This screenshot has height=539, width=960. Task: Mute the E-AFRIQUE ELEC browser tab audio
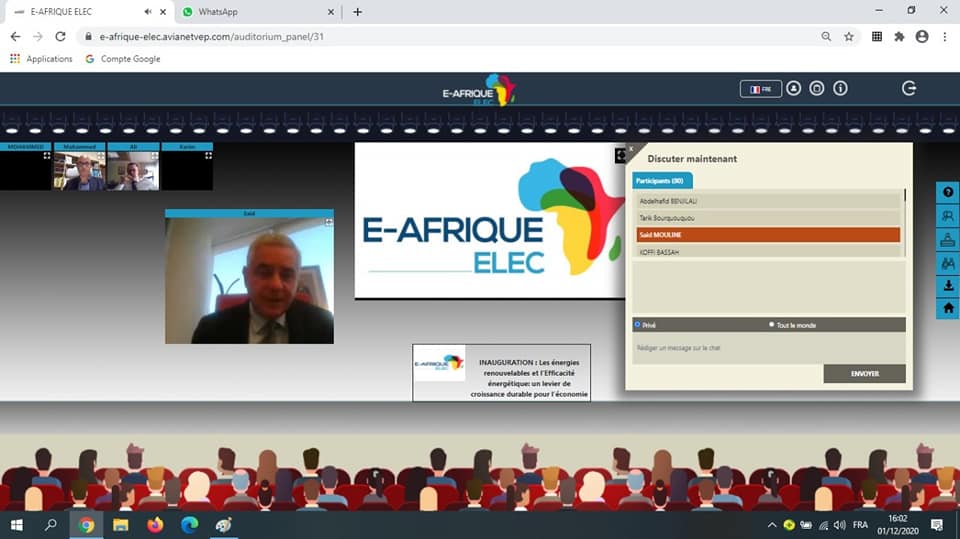[147, 12]
